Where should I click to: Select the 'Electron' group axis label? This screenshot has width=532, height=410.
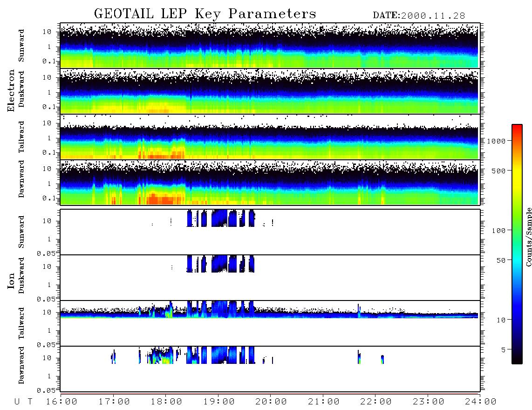(x=11, y=90)
